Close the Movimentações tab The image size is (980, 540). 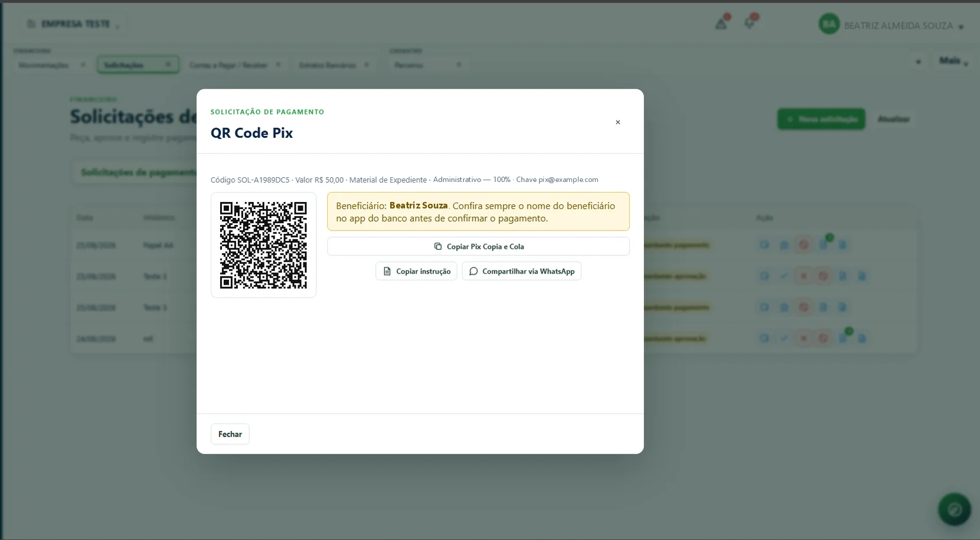83,64
